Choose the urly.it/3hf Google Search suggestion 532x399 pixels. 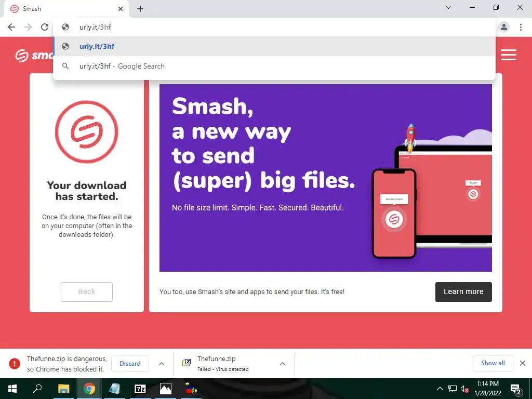pos(274,66)
